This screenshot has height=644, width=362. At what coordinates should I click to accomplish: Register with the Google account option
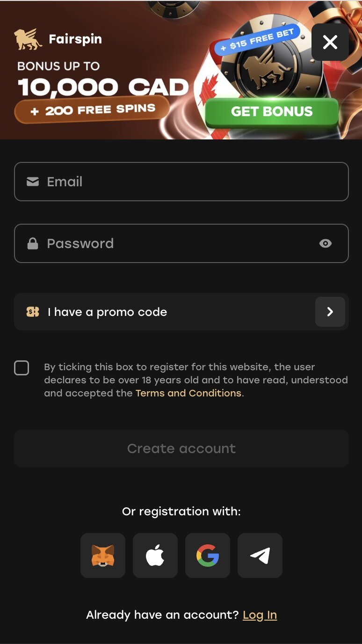207,555
